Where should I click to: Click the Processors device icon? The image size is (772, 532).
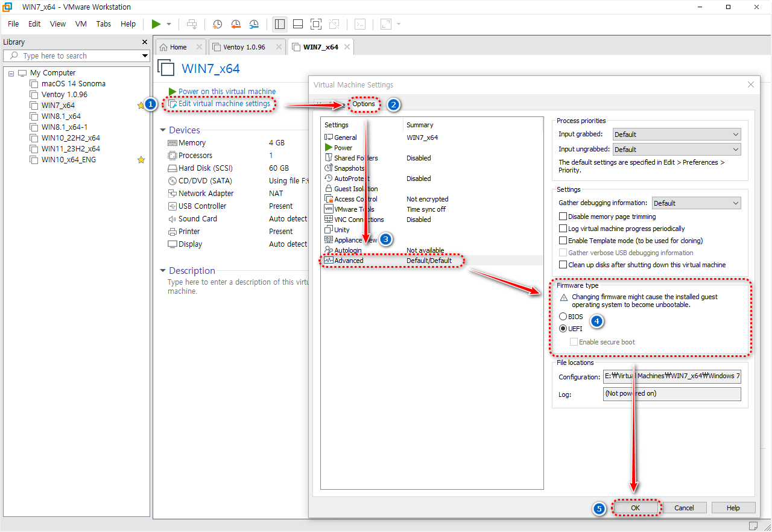point(172,156)
